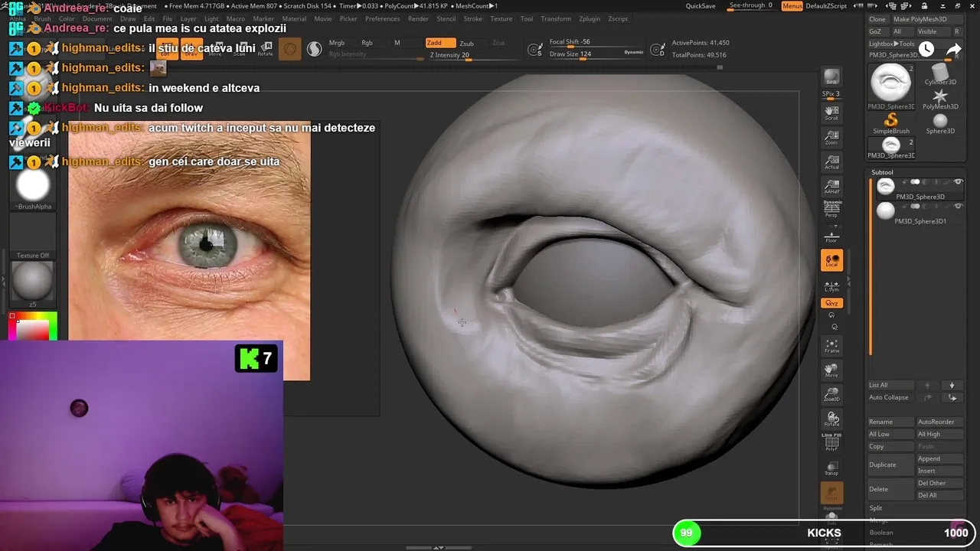Image resolution: width=980 pixels, height=551 pixels.
Task: Open the Brush menu
Action: pyautogui.click(x=42, y=18)
